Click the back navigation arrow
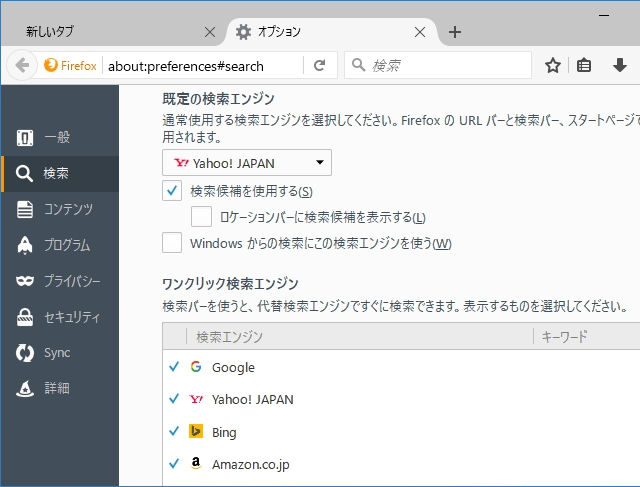Viewport: 640px width, 487px height. (x=22, y=65)
